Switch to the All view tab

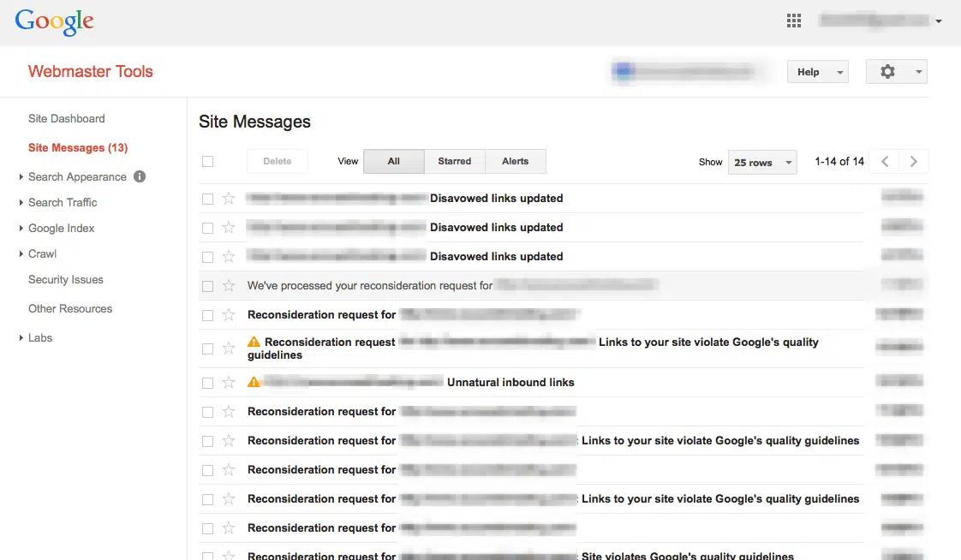tap(393, 161)
